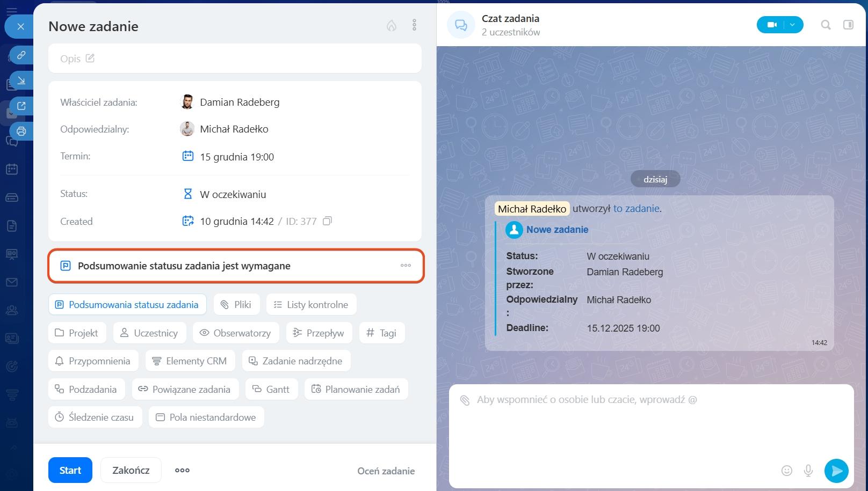Open the emoji picker in the chat

pyautogui.click(x=787, y=471)
